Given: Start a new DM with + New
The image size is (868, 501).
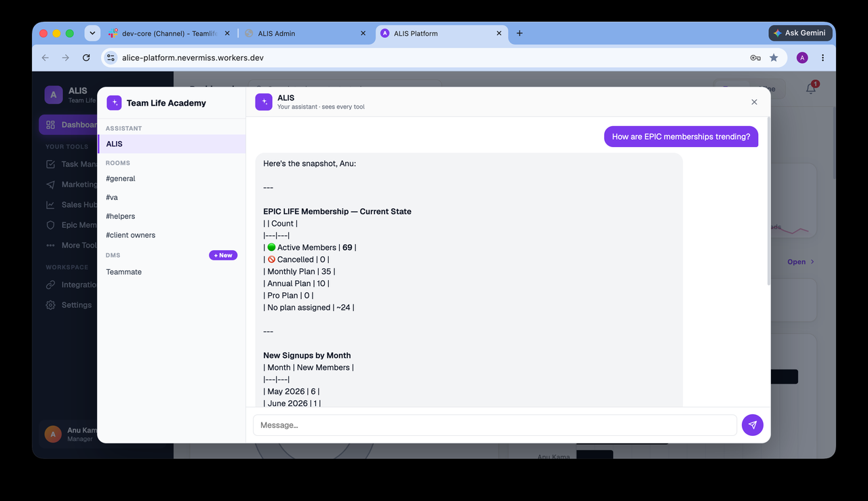Looking at the screenshot, I should (223, 256).
